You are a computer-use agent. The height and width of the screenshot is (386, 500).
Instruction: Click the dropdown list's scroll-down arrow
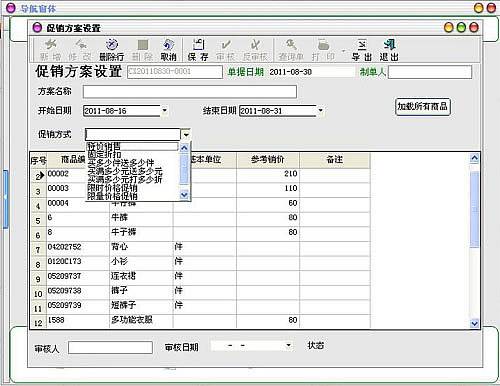[184, 195]
